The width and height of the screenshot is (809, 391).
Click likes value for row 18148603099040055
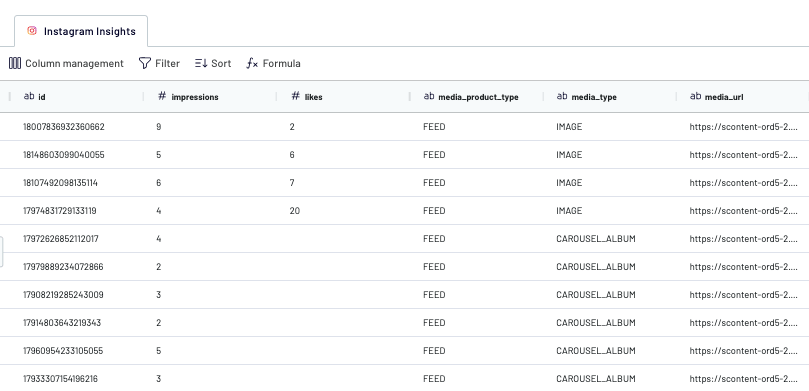pyautogui.click(x=292, y=155)
